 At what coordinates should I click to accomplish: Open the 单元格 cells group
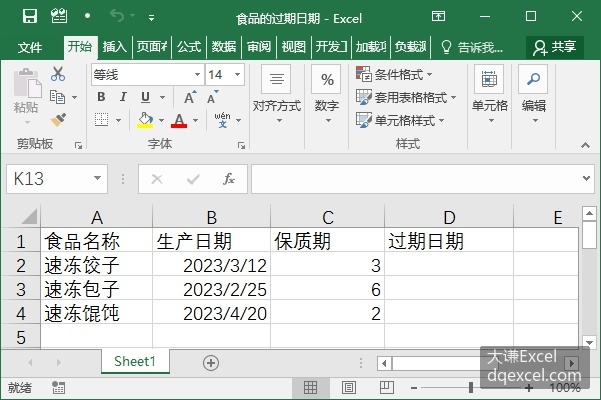click(489, 94)
